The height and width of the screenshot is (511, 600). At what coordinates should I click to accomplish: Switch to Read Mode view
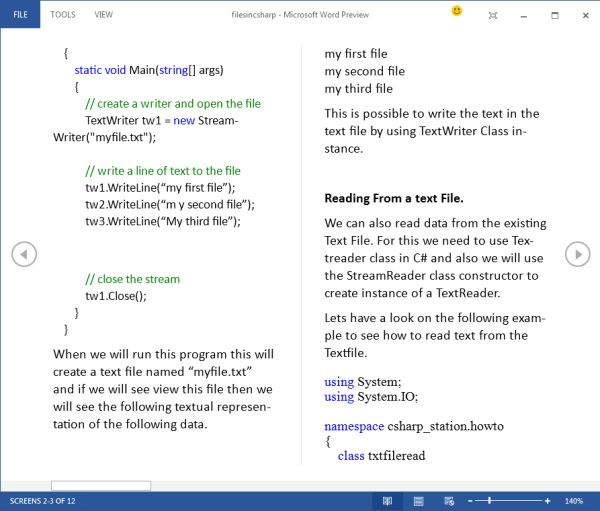tap(387, 501)
